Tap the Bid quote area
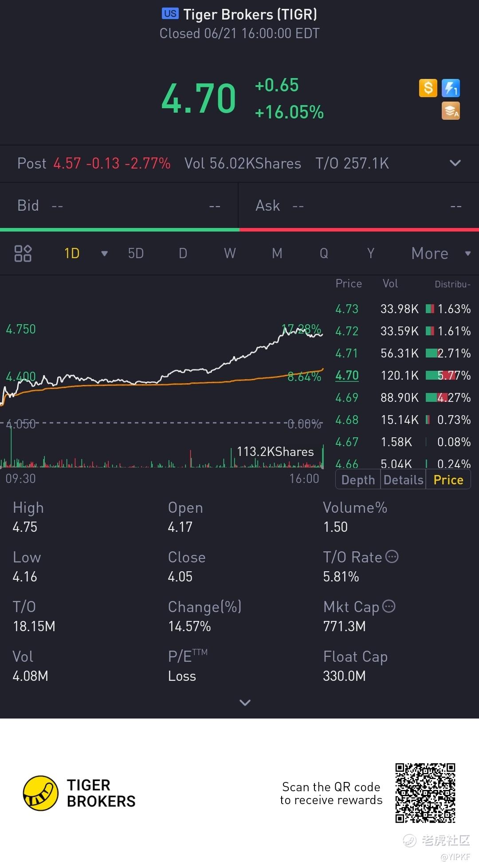479x868 pixels. [119, 205]
